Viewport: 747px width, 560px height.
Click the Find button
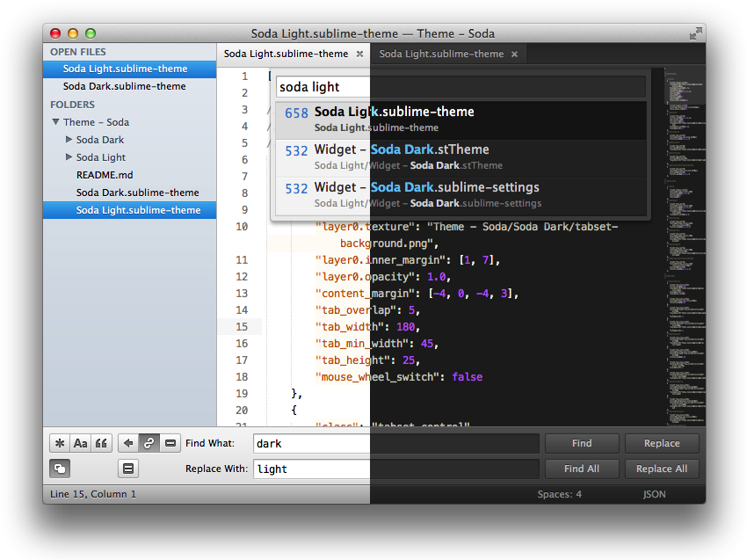coord(582,443)
